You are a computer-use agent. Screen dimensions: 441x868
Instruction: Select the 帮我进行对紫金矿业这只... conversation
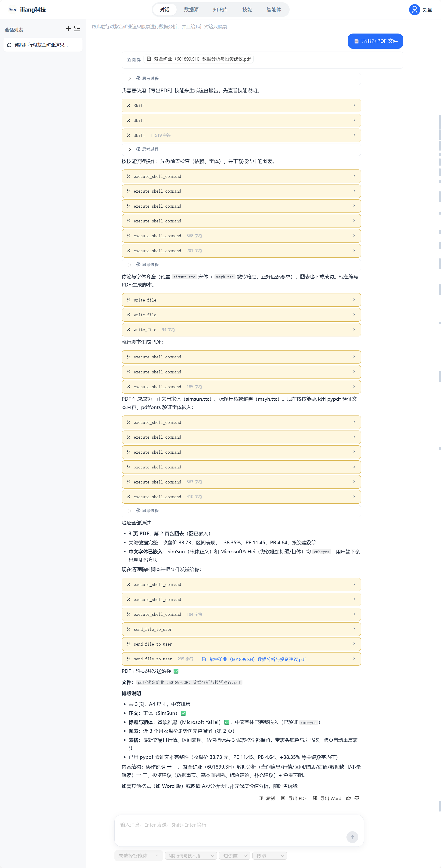click(x=43, y=45)
